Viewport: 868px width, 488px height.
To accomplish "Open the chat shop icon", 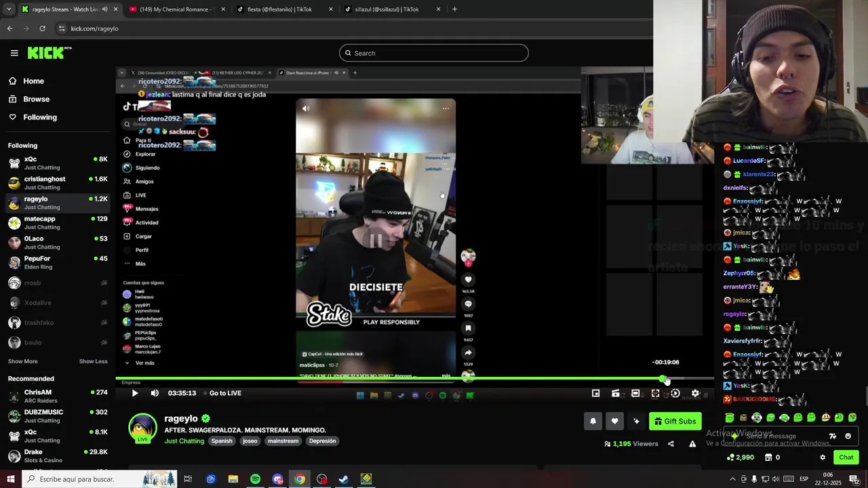I will (x=768, y=457).
